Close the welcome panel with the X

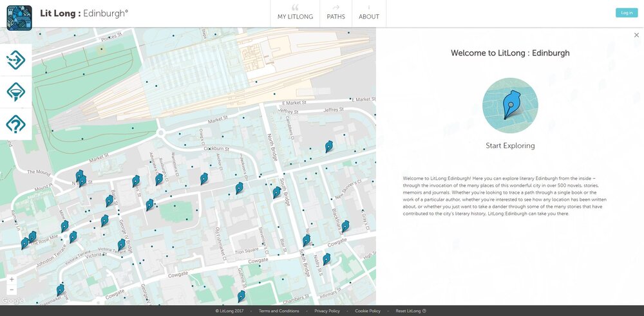point(636,35)
